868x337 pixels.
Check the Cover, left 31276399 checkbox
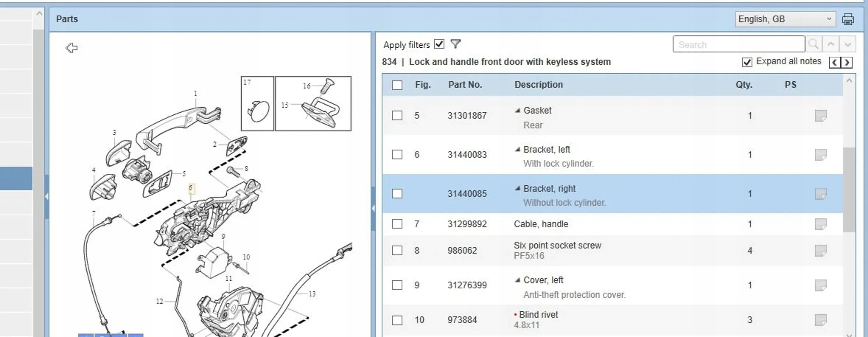(397, 285)
